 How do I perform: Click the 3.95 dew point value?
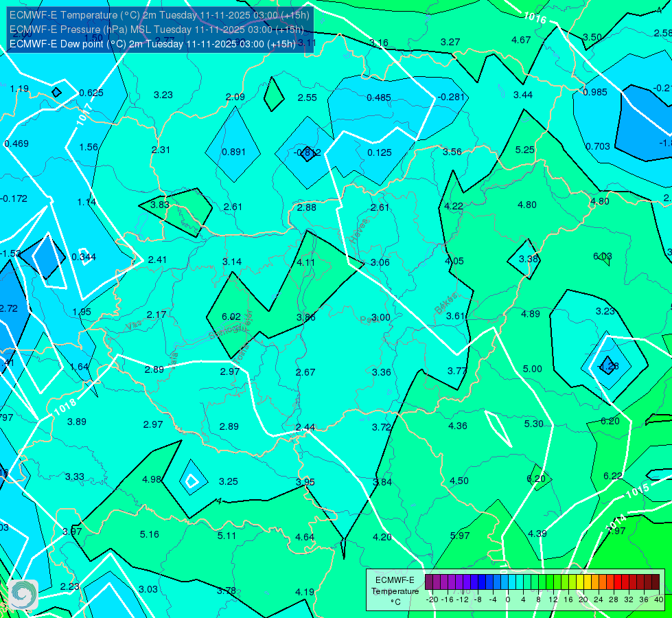(x=305, y=482)
